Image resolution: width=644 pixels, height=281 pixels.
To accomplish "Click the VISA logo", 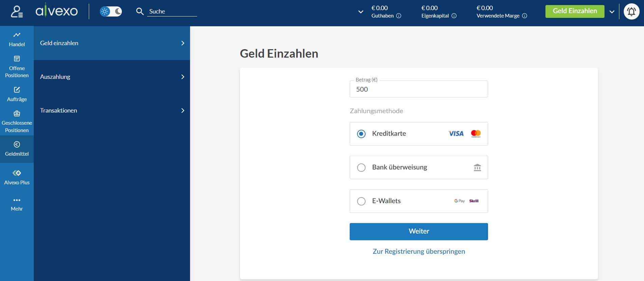I will [x=456, y=134].
